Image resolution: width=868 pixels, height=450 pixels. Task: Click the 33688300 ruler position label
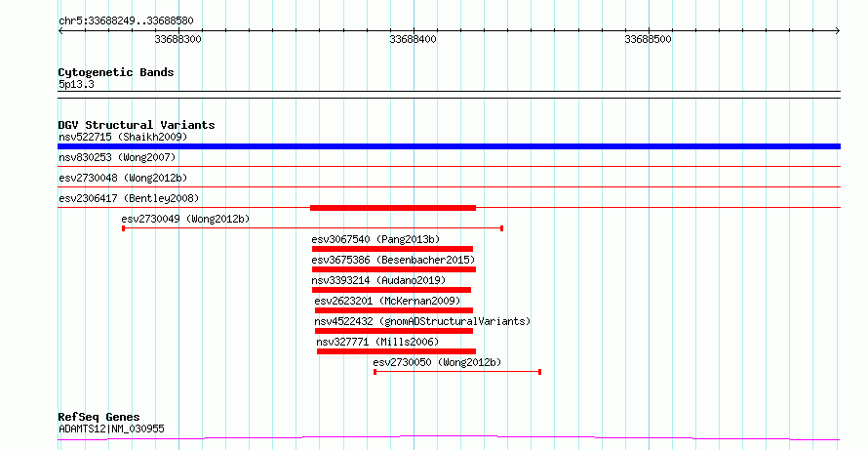click(178, 39)
